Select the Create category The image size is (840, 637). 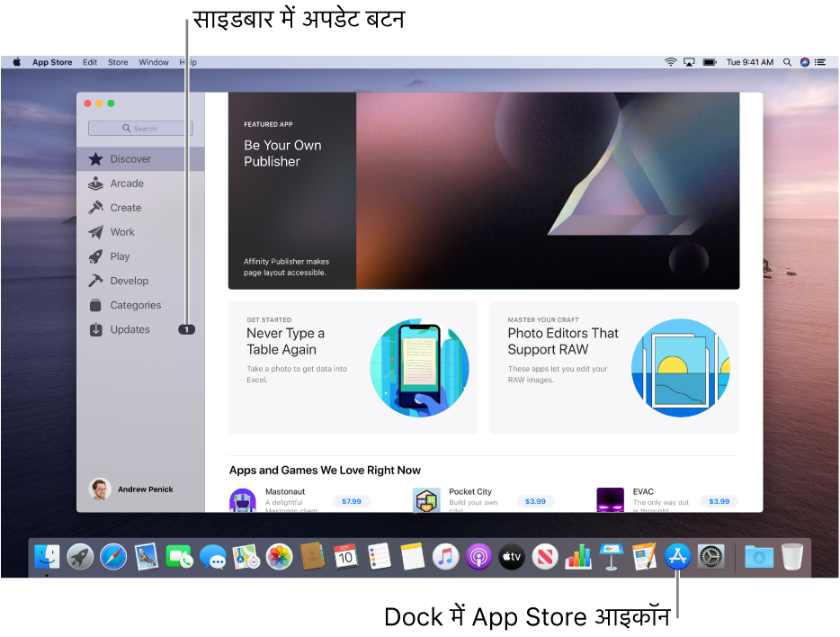(x=140, y=207)
